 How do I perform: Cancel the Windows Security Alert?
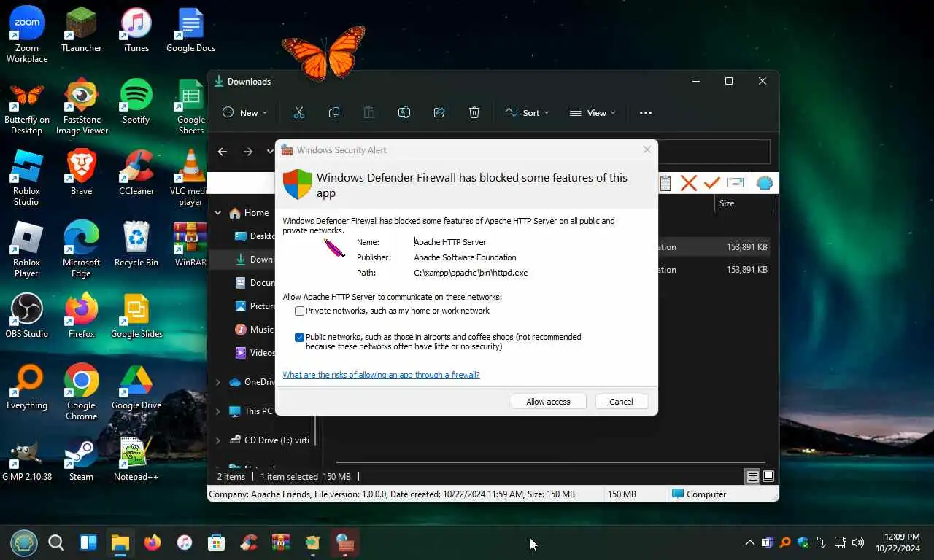pyautogui.click(x=621, y=402)
